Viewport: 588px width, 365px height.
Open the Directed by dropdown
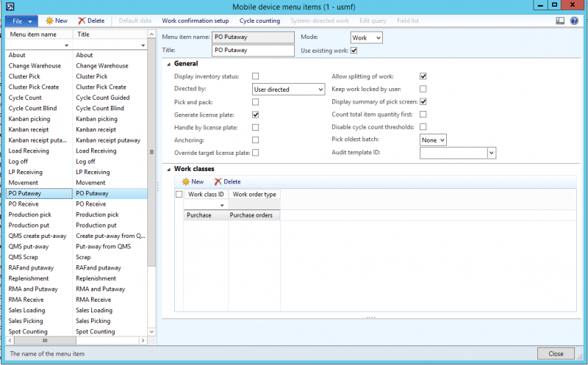pos(288,89)
